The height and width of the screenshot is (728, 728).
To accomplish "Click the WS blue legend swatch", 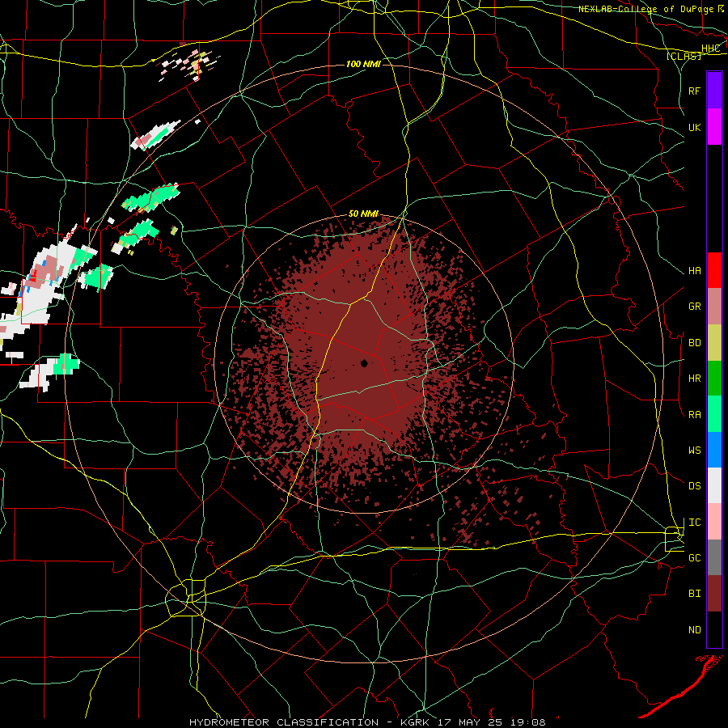I will tap(714, 450).
